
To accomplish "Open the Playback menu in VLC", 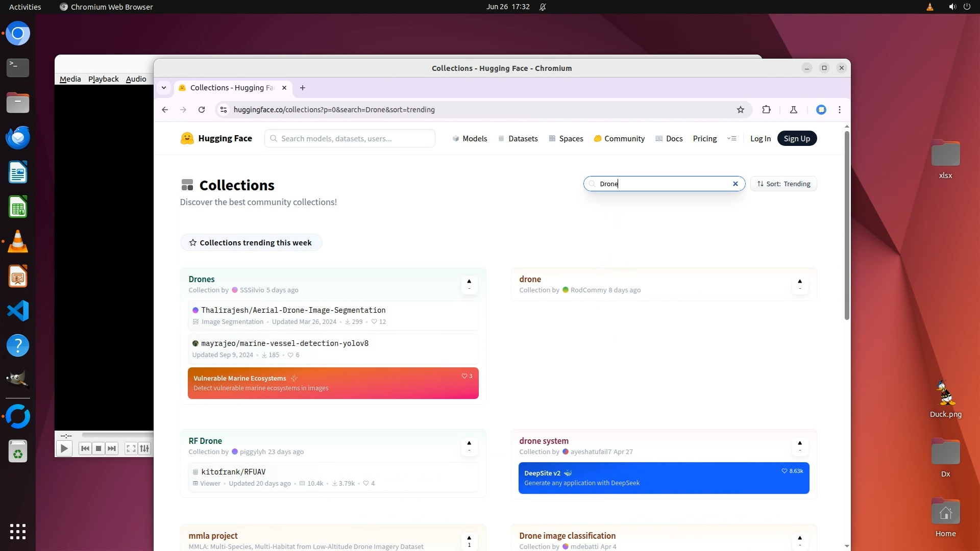I will pyautogui.click(x=103, y=79).
